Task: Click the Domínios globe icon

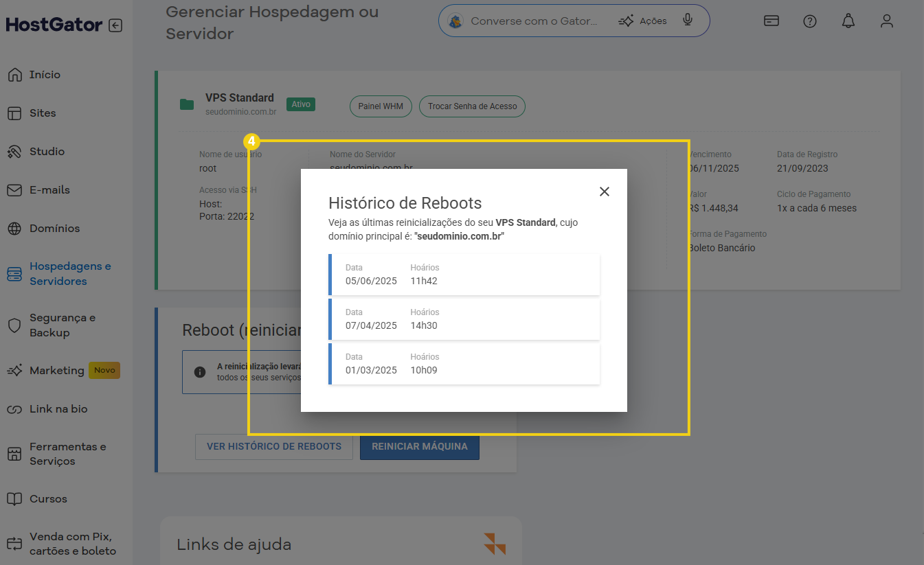Action: click(14, 229)
